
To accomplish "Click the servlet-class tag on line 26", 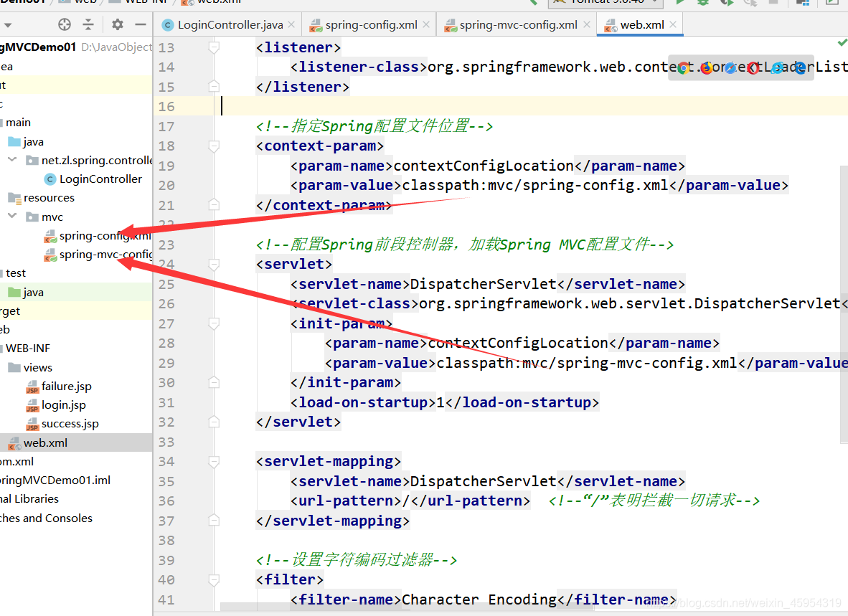I will (x=354, y=303).
